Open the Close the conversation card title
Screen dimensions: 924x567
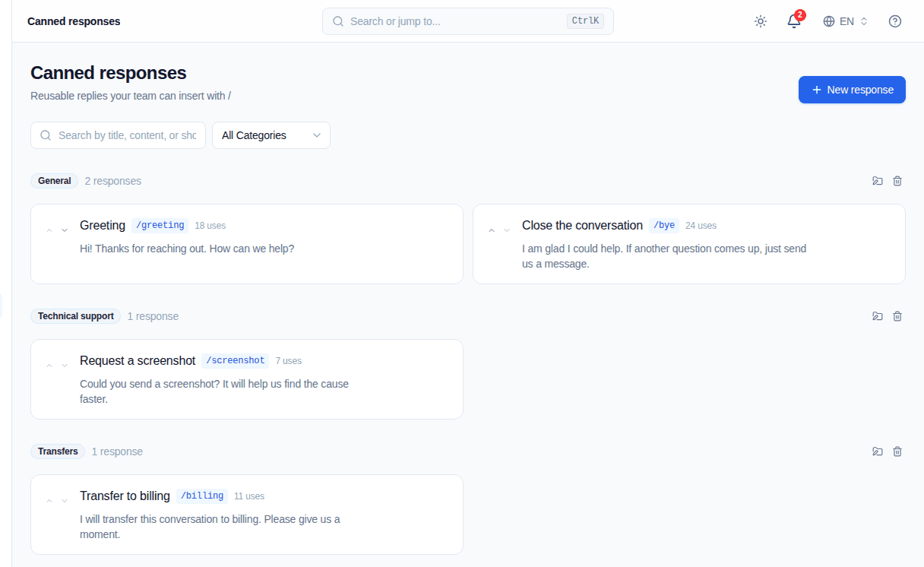coord(582,225)
